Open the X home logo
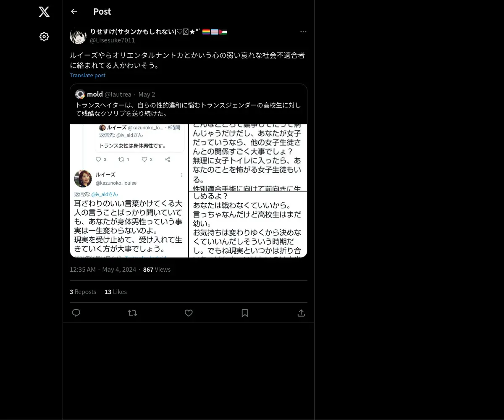Viewport: 504px width, 420px height. pyautogui.click(x=44, y=12)
